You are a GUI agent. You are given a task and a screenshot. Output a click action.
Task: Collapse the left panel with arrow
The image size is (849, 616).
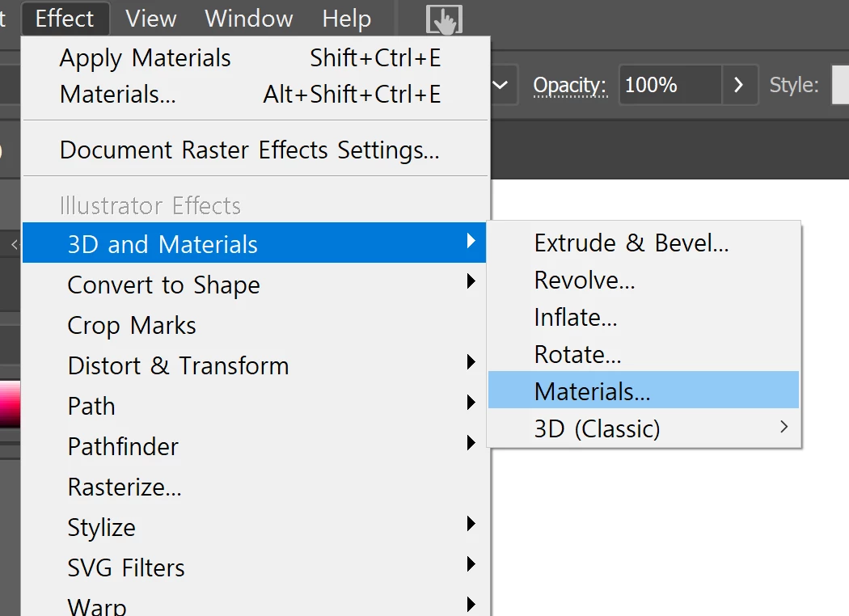coord(15,245)
